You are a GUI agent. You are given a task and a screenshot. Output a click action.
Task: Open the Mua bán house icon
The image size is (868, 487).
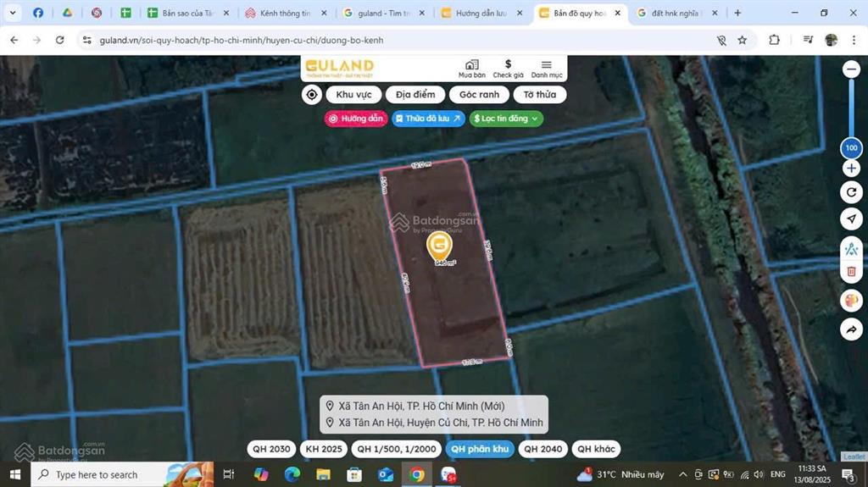coord(472,65)
